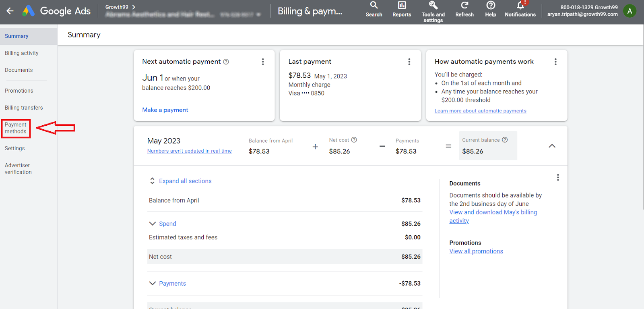This screenshot has width=644, height=309.
Task: Expand the Payments section
Action: (x=167, y=283)
